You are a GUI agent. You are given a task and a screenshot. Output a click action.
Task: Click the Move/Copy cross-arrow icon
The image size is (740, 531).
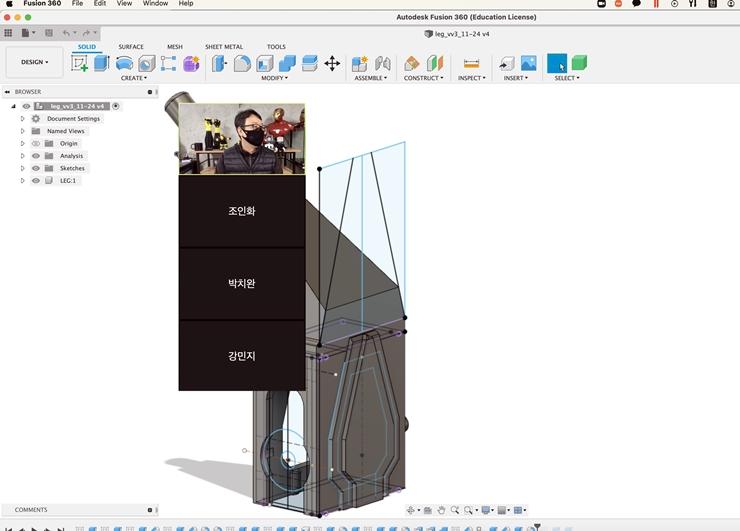tap(332, 63)
